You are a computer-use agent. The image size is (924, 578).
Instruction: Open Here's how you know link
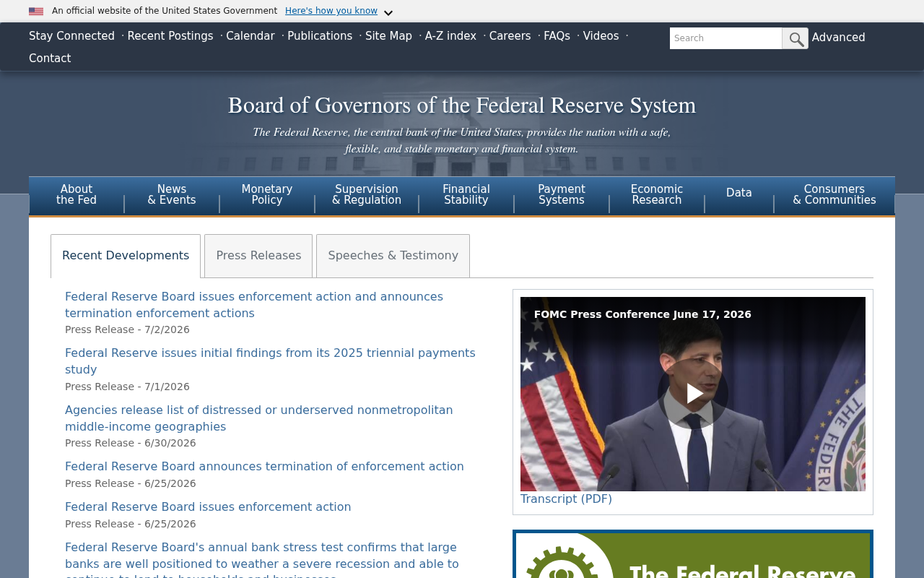click(331, 11)
